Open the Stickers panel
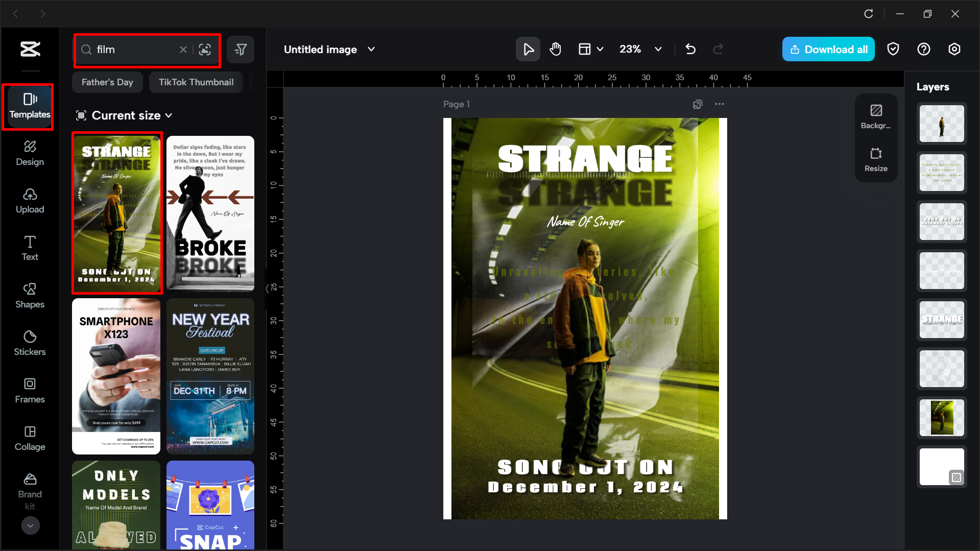 (x=30, y=343)
